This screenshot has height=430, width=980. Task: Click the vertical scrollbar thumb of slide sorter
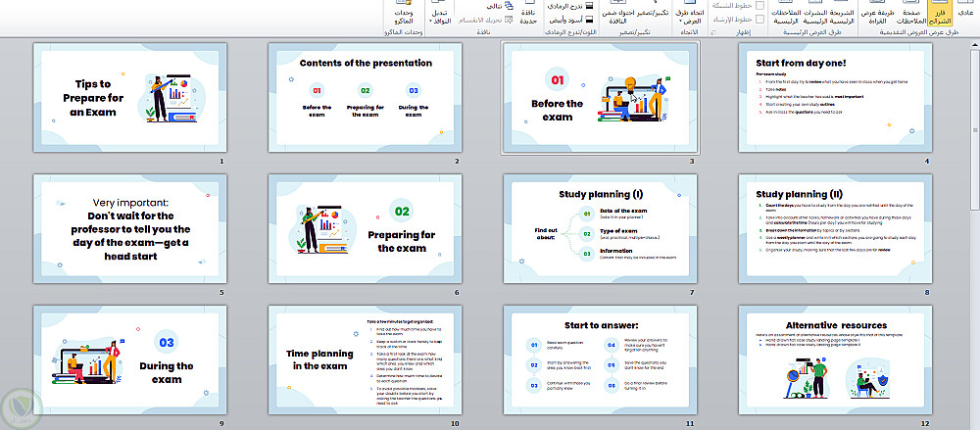pos(975,130)
